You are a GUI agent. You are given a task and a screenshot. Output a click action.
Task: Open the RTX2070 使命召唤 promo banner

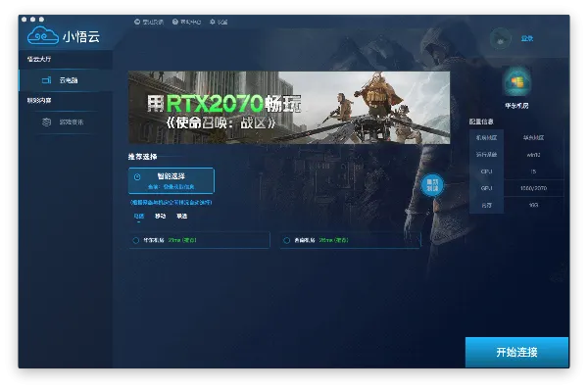coord(289,107)
